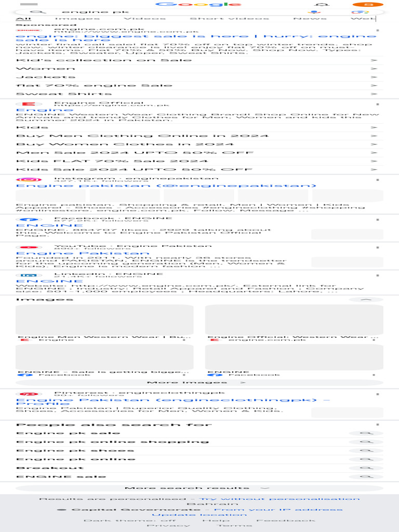Open the notifications bell
The image size is (399, 532).
tap(322, 4)
